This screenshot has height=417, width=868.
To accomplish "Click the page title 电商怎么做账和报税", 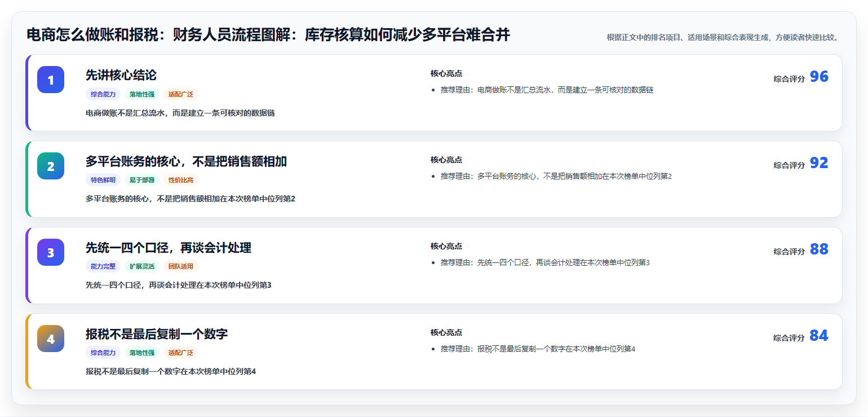I will tap(268, 35).
